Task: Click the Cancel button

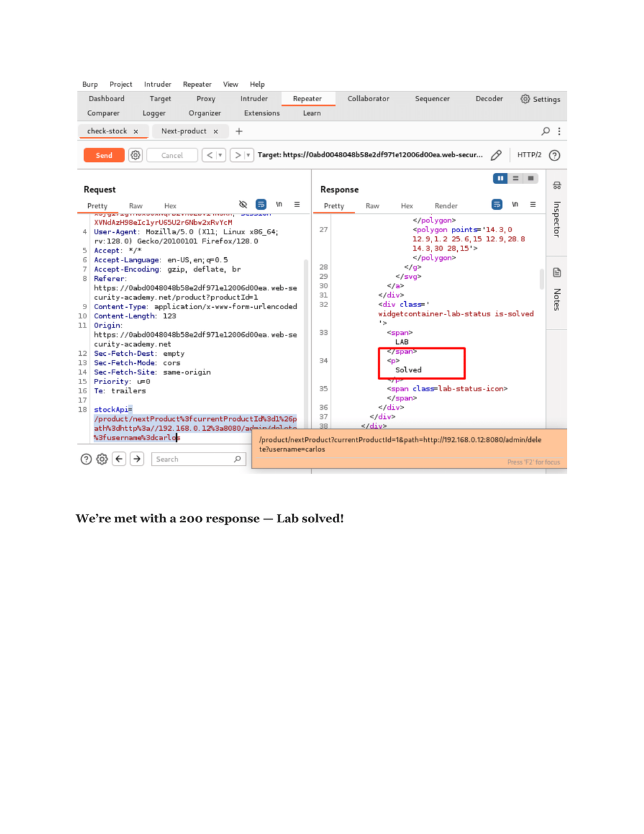Action: click(172, 155)
